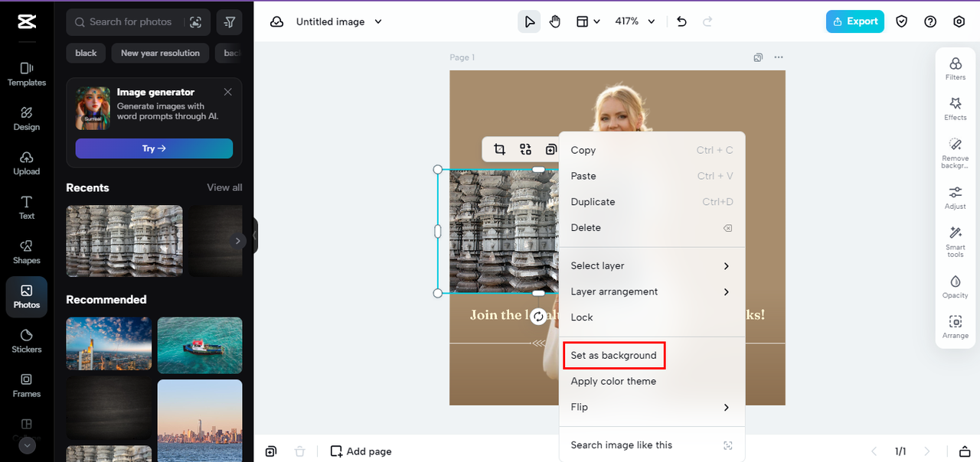
Task: Open the Upload panel
Action: pyautogui.click(x=26, y=164)
